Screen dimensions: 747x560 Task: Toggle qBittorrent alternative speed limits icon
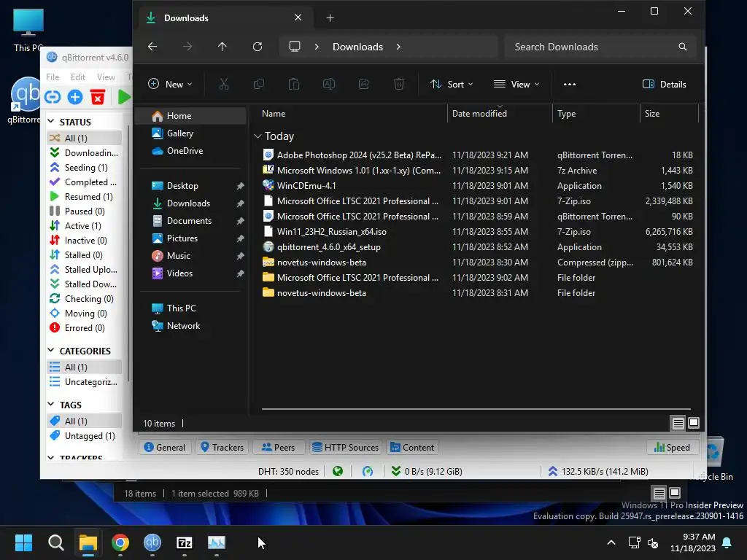pos(368,472)
